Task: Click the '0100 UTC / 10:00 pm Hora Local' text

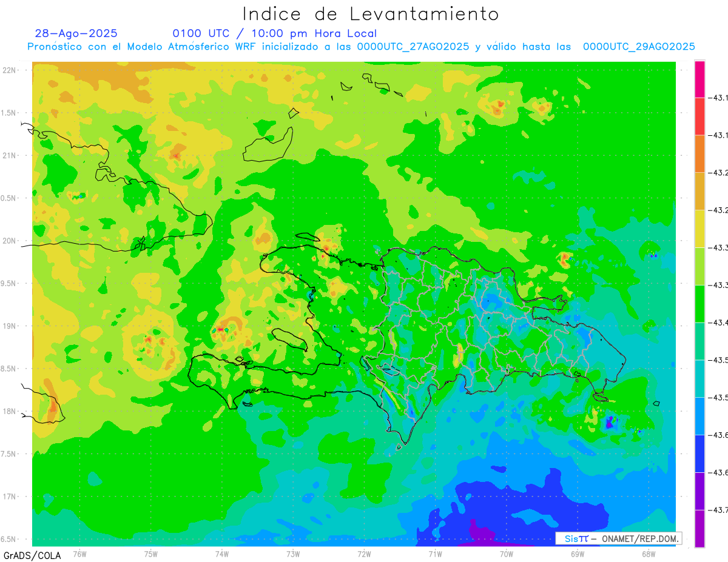Action: point(275,33)
